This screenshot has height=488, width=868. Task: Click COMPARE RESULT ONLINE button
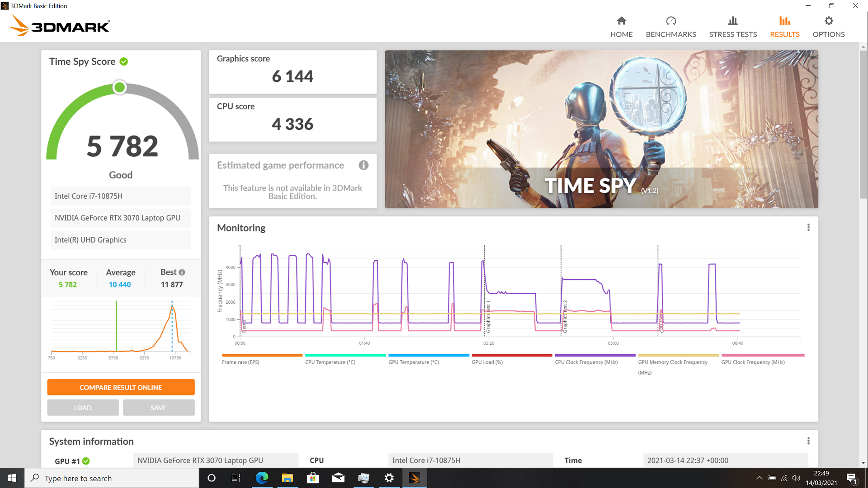click(x=121, y=387)
